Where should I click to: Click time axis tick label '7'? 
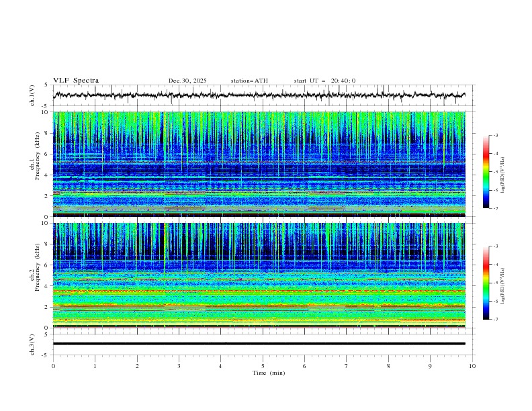(347, 366)
